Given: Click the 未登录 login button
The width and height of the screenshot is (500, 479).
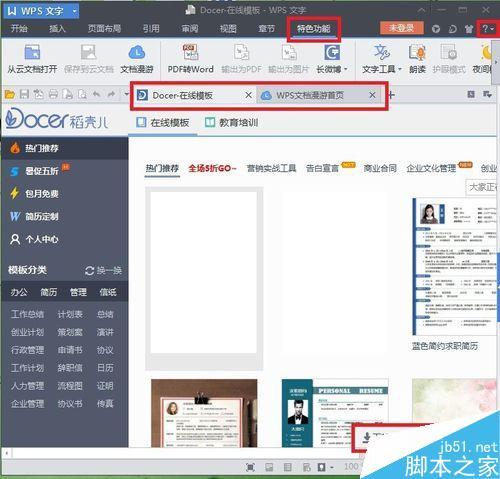Looking at the screenshot, I should click(x=402, y=28).
